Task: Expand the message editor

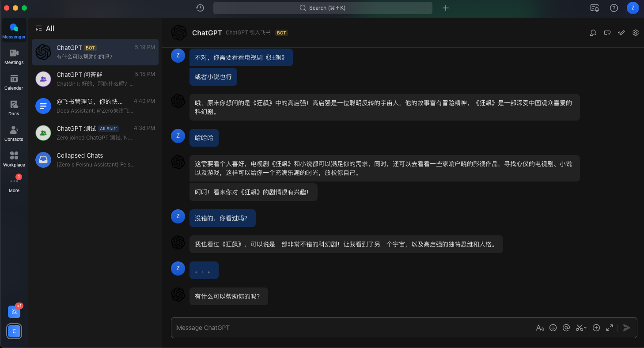Action: click(x=610, y=328)
